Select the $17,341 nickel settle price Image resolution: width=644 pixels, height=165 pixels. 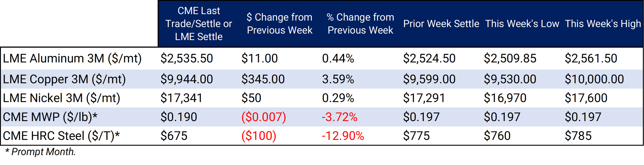point(181,98)
